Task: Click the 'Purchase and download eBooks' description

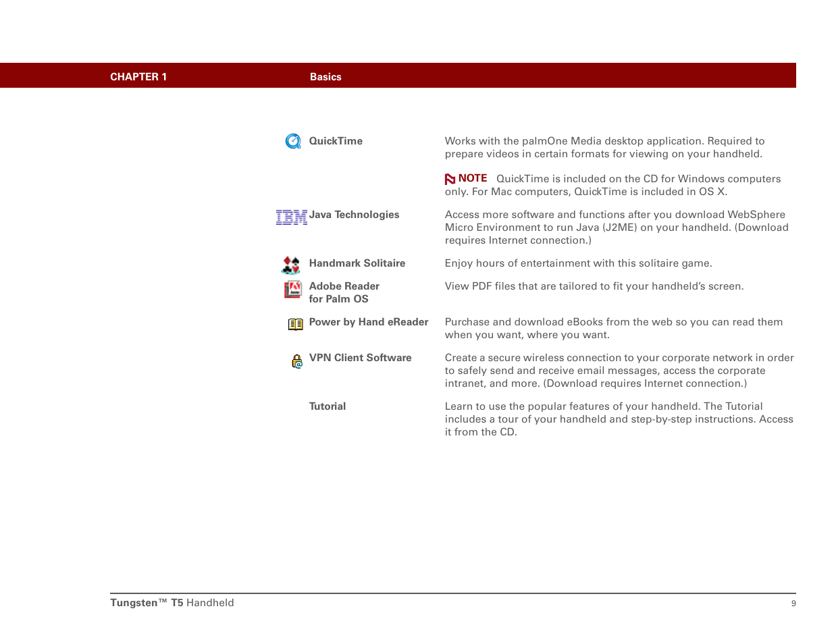Action: point(614,328)
